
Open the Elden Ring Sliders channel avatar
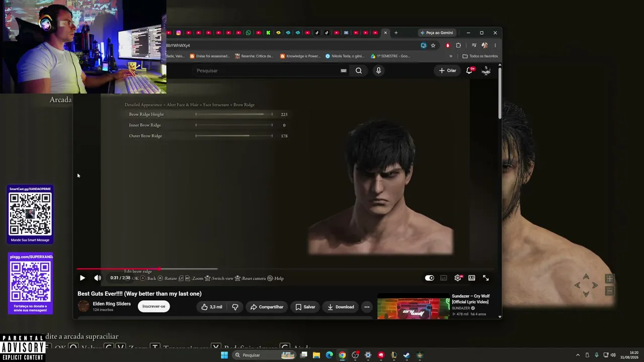click(x=84, y=306)
